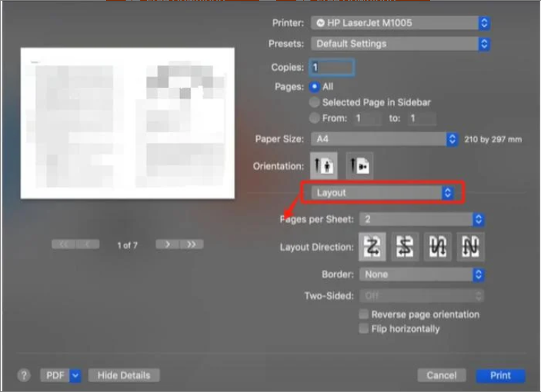Click the Copies input field
Viewport: 541px width, 392px height.
(331, 68)
